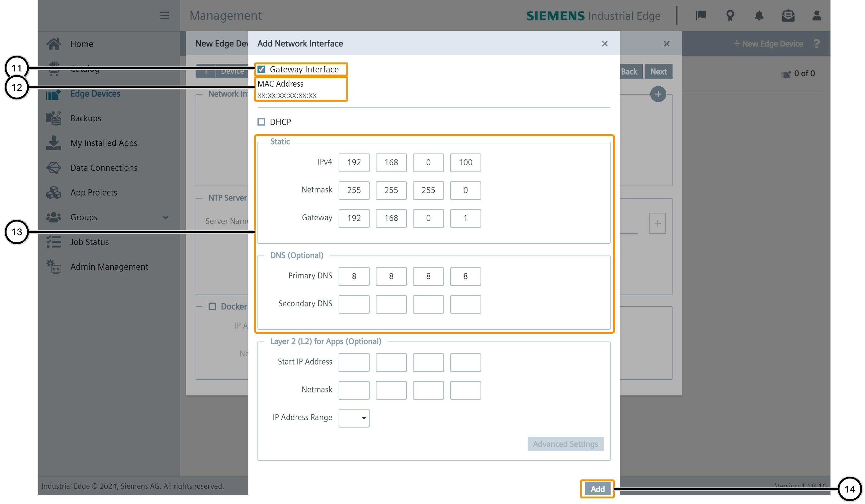Open the user profile icon
Screen dimensions: 865x504
tap(816, 16)
